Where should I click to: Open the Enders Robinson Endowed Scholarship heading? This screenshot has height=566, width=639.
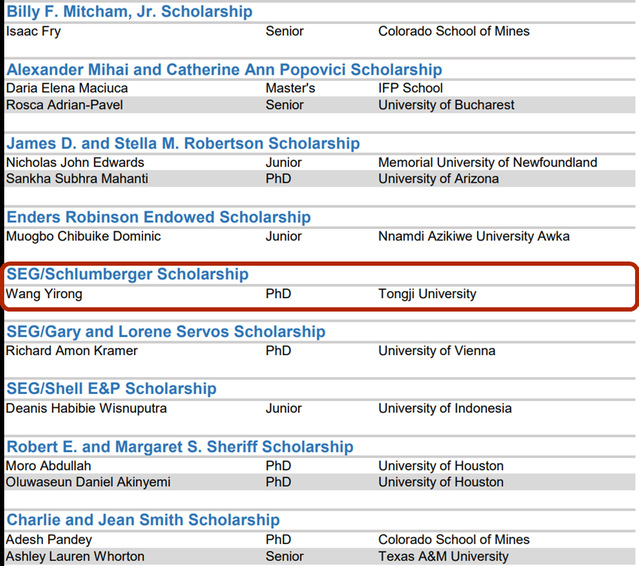[x=159, y=217]
